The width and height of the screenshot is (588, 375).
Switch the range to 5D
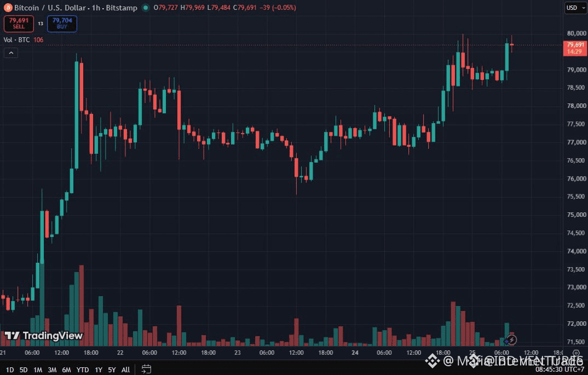click(x=24, y=370)
